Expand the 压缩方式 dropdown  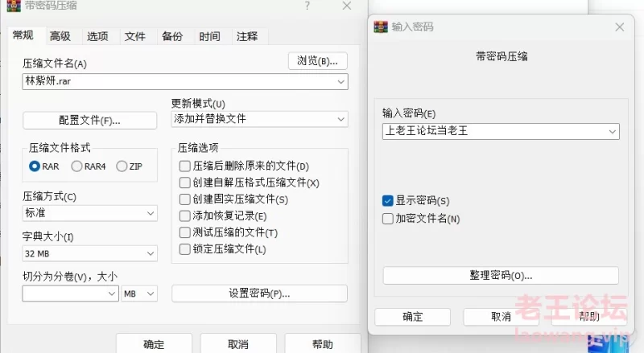[x=90, y=213]
